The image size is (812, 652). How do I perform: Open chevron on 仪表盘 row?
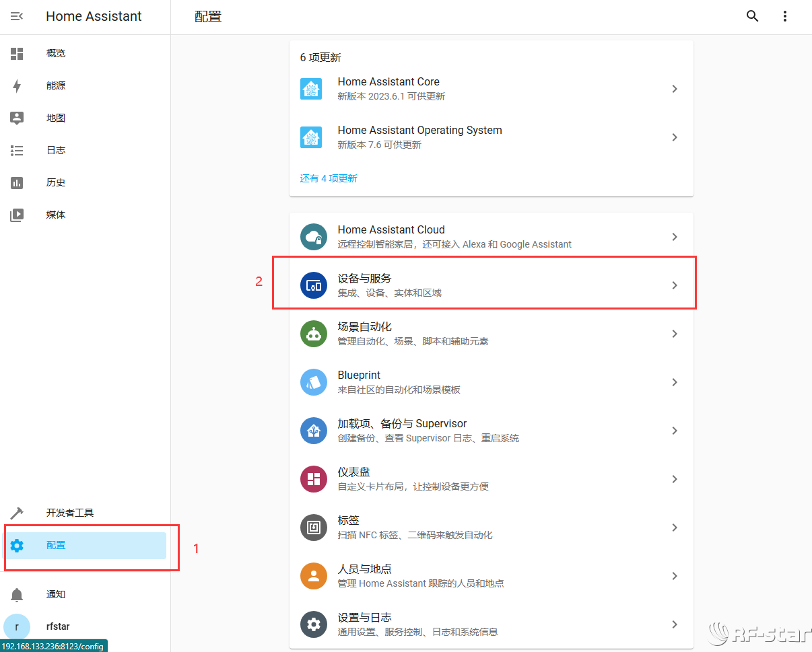pyautogui.click(x=675, y=479)
